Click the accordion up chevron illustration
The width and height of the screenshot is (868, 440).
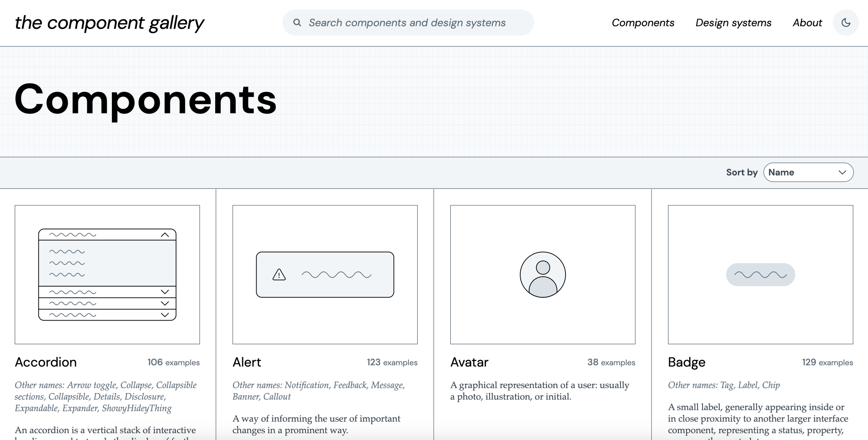point(165,235)
